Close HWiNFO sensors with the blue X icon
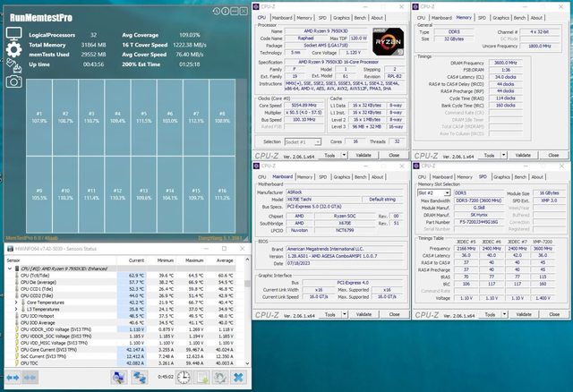The image size is (573, 392). 236,377
